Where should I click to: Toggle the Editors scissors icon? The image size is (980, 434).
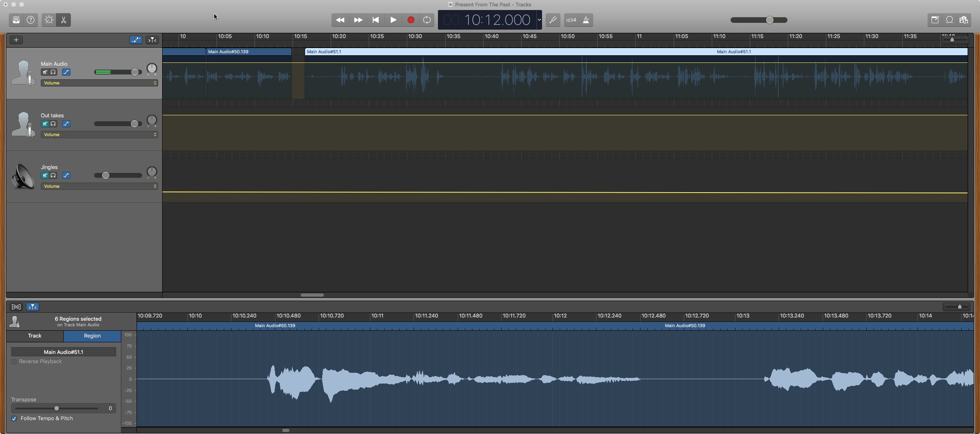(x=64, y=20)
